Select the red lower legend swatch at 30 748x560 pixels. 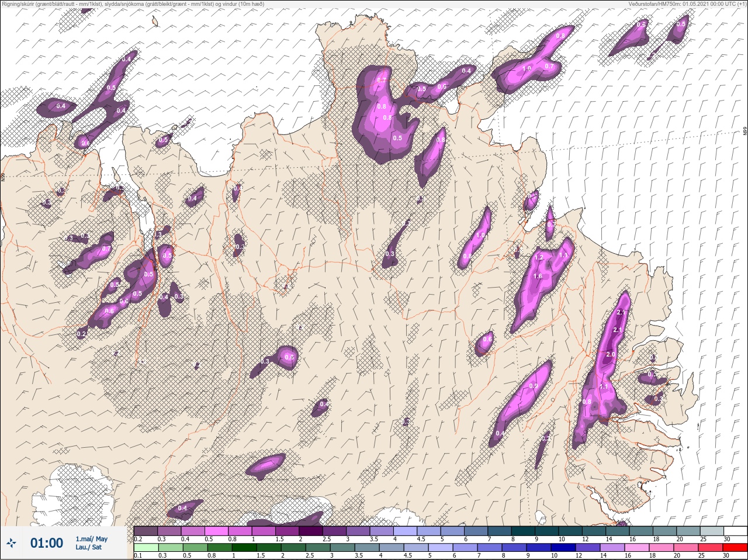point(735,548)
